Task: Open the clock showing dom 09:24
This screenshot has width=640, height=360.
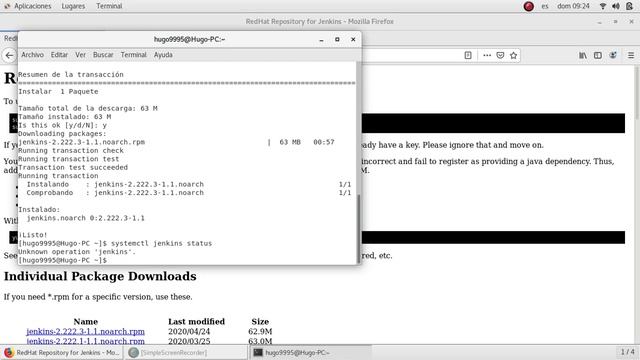Action: pyautogui.click(x=573, y=6)
